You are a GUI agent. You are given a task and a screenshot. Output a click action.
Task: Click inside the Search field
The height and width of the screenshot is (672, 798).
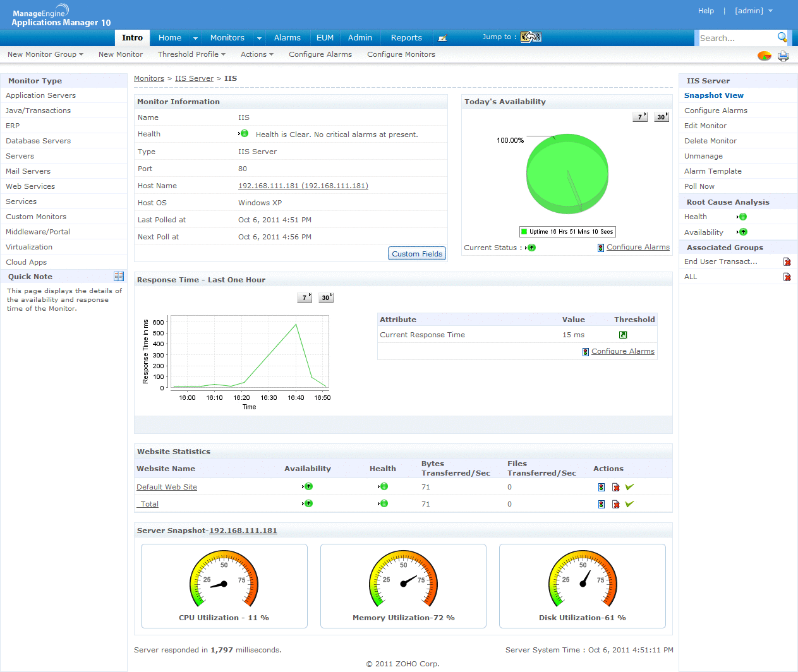[736, 38]
